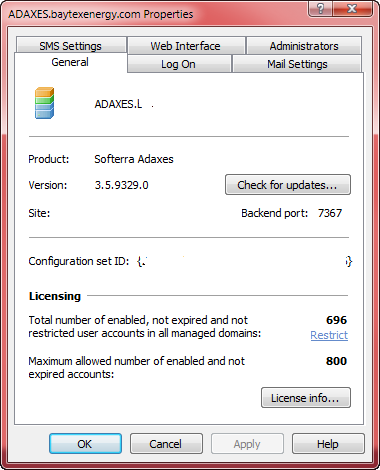Image resolution: width=380 pixels, height=470 pixels.
Task: Open the Web Interface tab
Action: coord(186,46)
